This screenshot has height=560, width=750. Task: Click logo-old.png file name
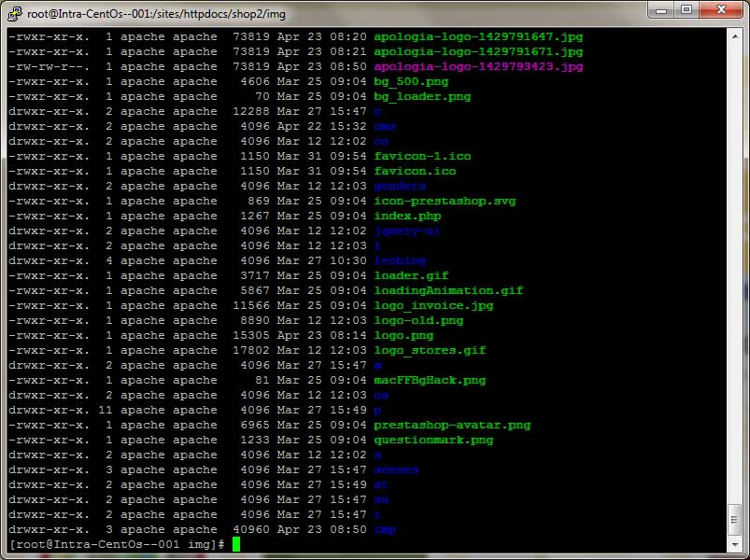click(x=418, y=321)
